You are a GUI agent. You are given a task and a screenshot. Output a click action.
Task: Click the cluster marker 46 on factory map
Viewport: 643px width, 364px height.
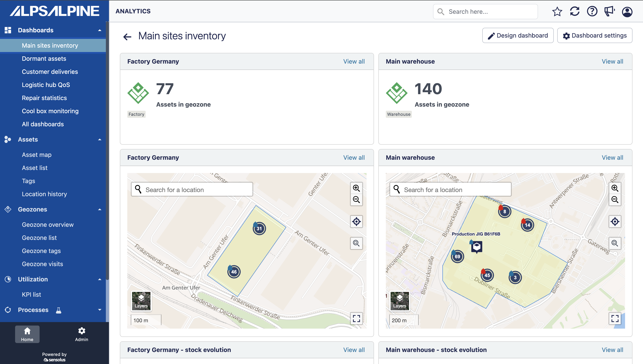[x=234, y=272]
